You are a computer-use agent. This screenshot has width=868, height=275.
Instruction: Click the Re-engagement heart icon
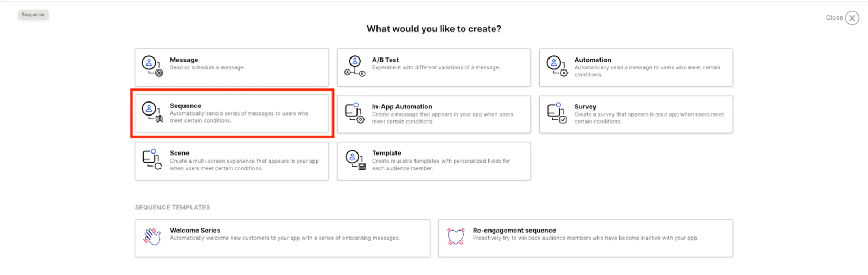456,236
